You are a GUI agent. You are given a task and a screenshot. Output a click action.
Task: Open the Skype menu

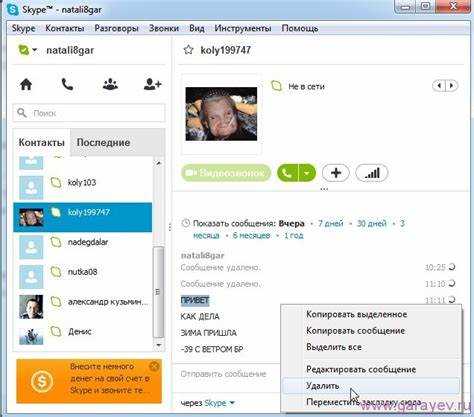tap(23, 28)
